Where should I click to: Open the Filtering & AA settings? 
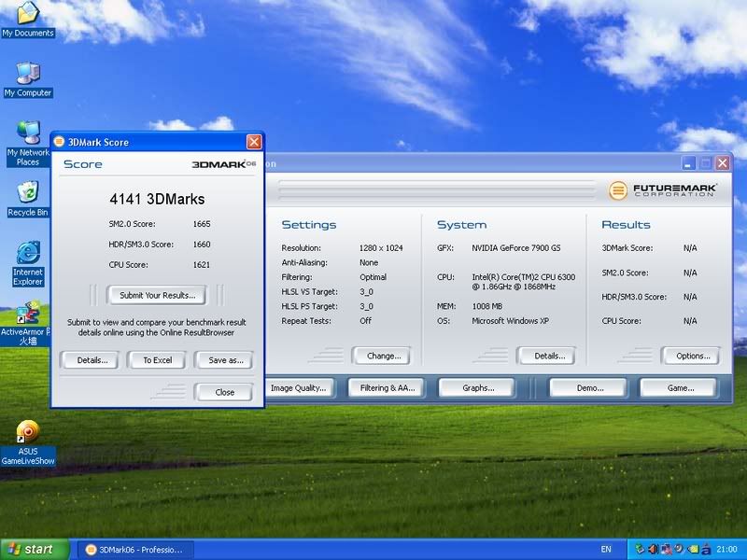coord(388,387)
